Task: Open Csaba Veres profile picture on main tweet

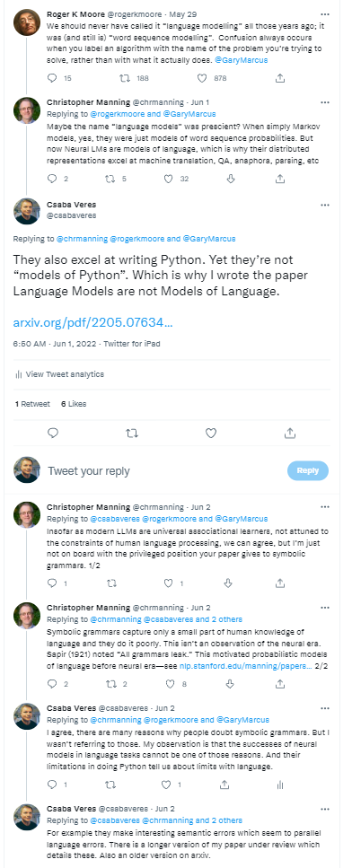Action: 27,211
